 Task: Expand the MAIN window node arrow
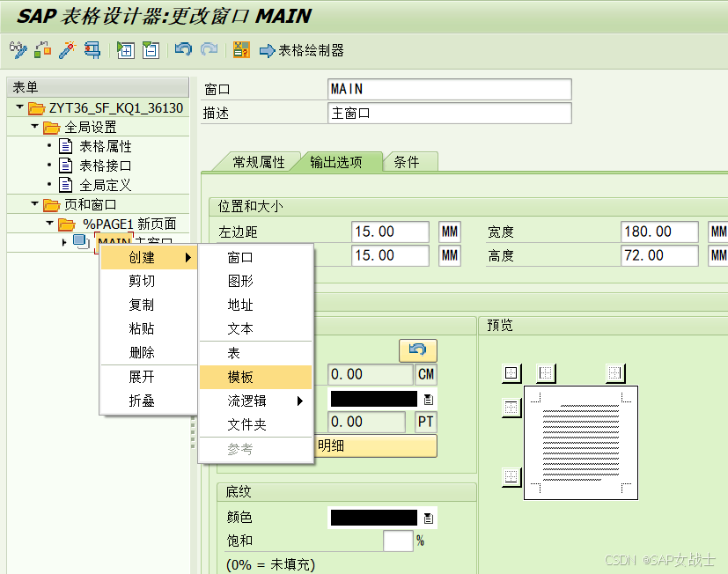click(64, 242)
